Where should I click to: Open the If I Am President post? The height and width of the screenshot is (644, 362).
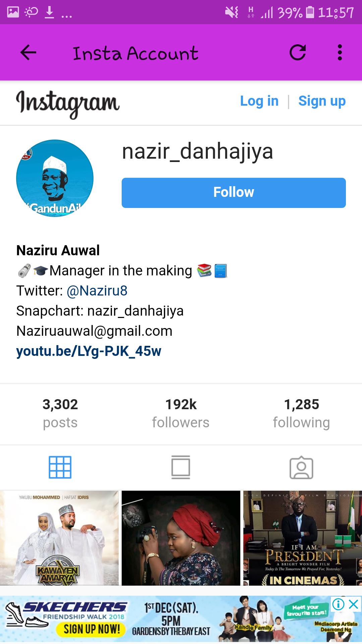(x=303, y=538)
